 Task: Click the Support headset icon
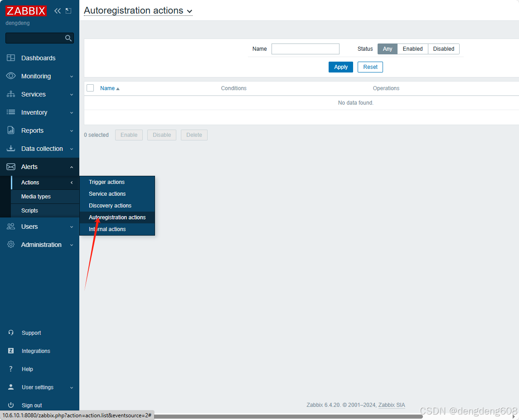[x=11, y=333]
